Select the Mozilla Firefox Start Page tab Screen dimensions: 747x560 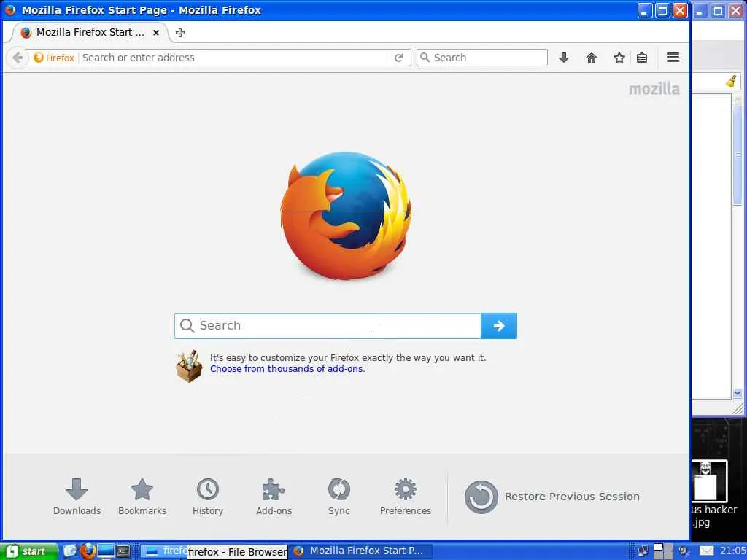tap(88, 32)
